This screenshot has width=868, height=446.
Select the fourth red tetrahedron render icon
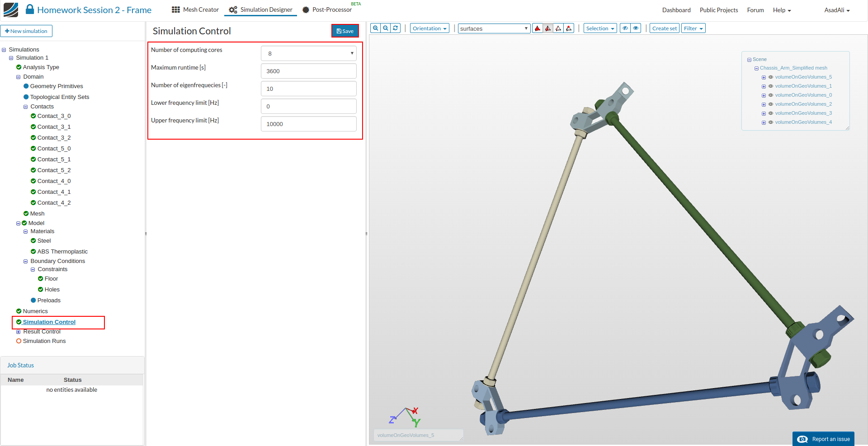569,28
